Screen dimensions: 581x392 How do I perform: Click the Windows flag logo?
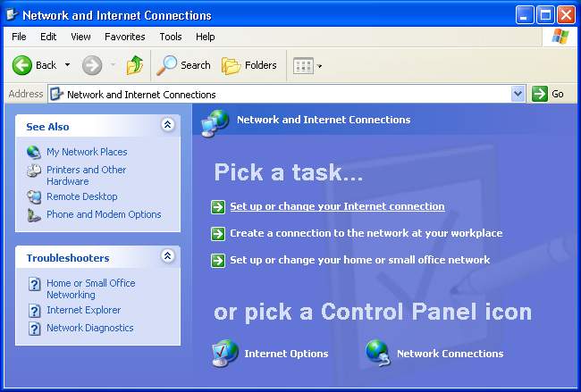[560, 37]
